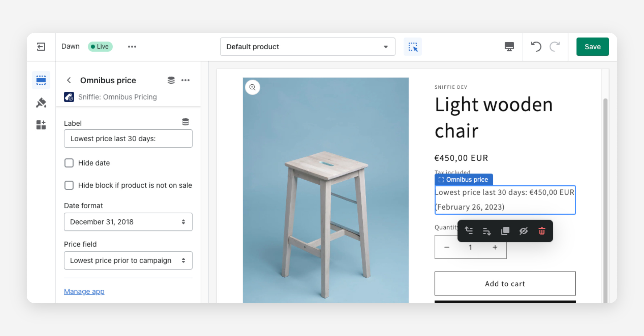
Task: Click the exit editor icon
Action: click(41, 47)
